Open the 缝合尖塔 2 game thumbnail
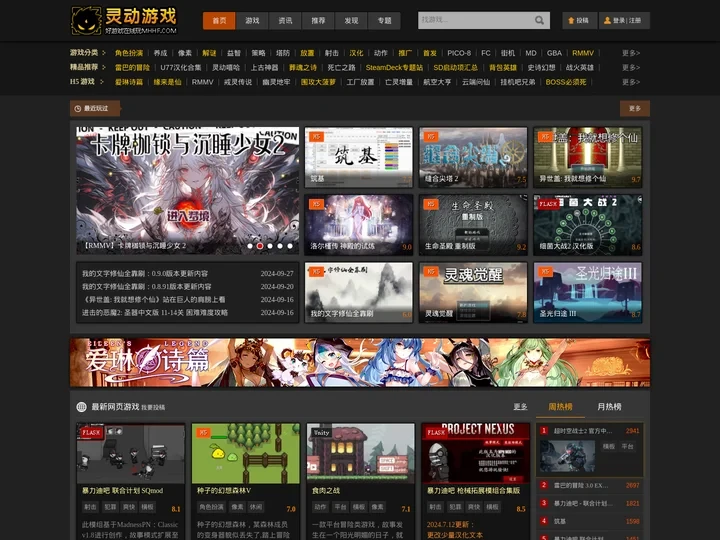This screenshot has width=720, height=540. (x=473, y=158)
